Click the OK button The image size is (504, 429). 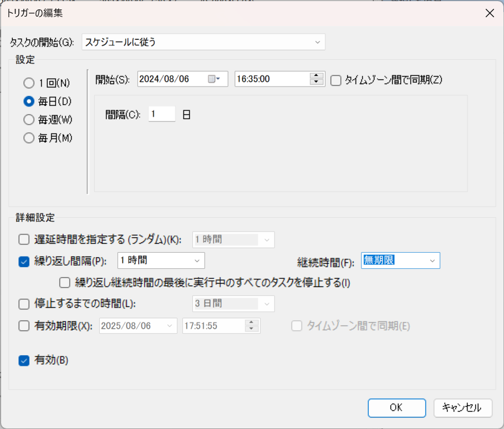[x=396, y=407]
